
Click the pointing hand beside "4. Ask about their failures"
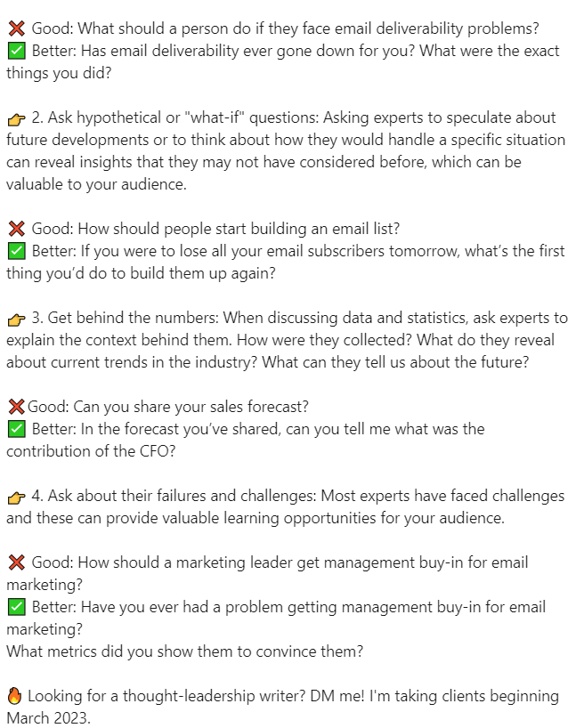tap(16, 497)
